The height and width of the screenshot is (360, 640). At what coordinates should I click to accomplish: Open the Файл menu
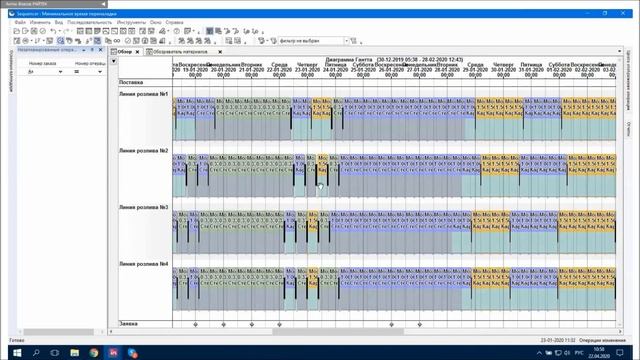(x=20, y=22)
